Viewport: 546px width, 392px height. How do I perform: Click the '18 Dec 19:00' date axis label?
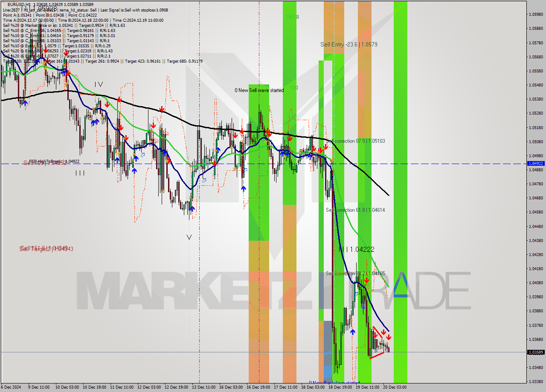[x=340, y=387]
